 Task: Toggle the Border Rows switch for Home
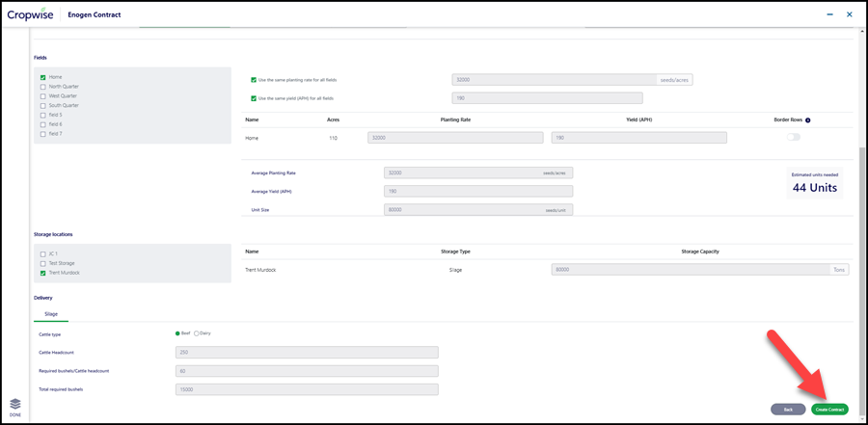pyautogui.click(x=794, y=137)
